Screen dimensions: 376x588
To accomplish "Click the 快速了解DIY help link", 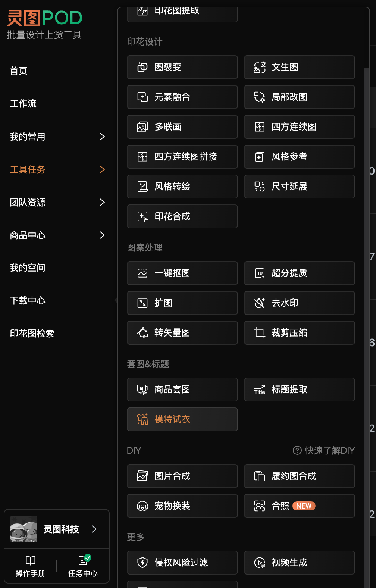I will [x=324, y=451].
